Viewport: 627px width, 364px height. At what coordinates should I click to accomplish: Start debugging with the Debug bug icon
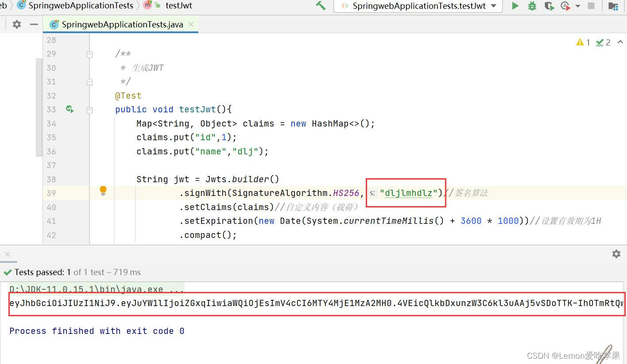tap(532, 6)
